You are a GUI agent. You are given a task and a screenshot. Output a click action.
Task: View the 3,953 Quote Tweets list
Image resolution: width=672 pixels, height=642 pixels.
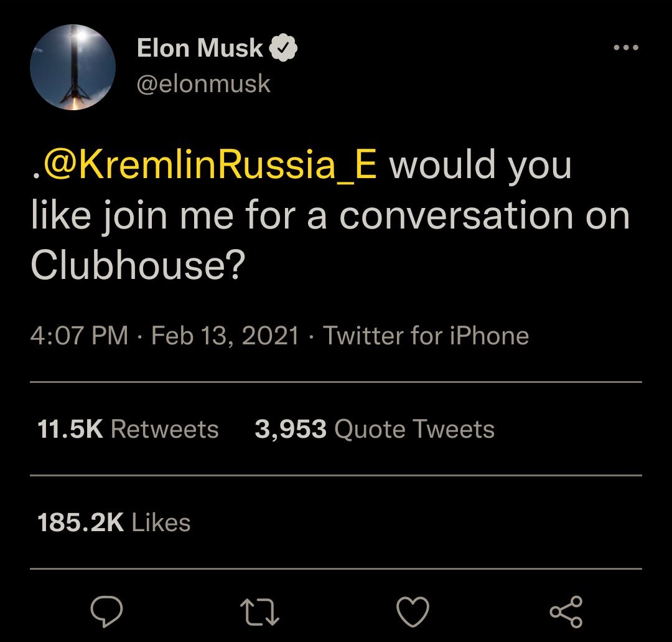[x=375, y=429]
